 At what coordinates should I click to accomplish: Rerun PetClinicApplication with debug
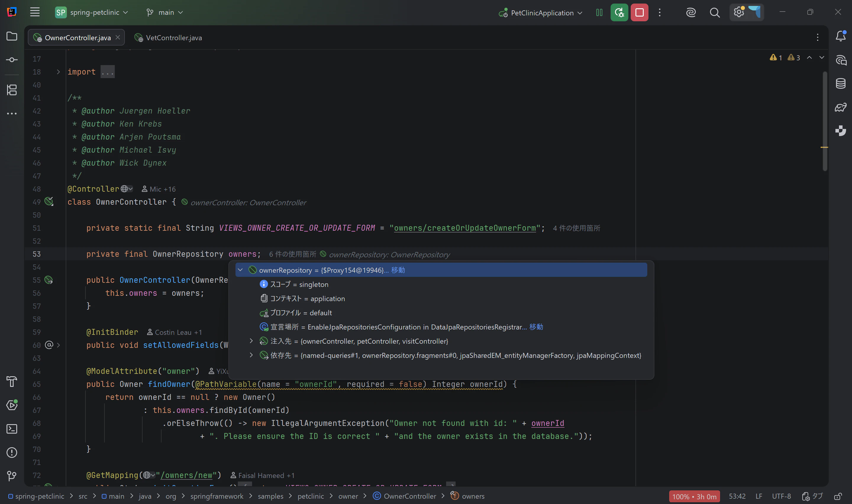point(619,12)
